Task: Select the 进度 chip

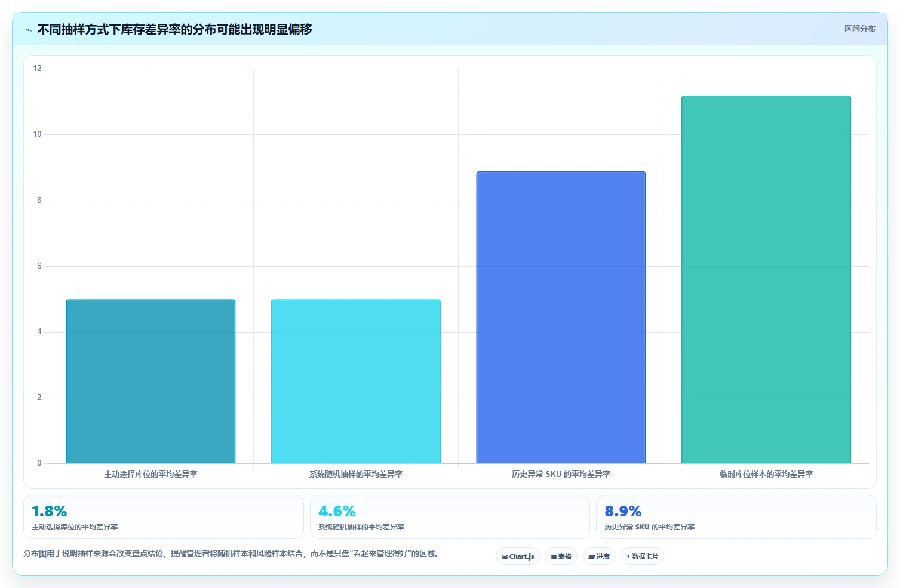Action: click(x=599, y=556)
